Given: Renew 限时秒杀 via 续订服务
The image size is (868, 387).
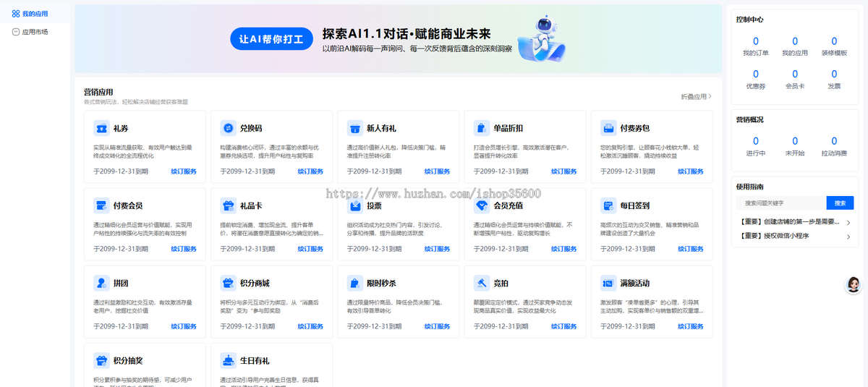Looking at the screenshot, I should [437, 326].
